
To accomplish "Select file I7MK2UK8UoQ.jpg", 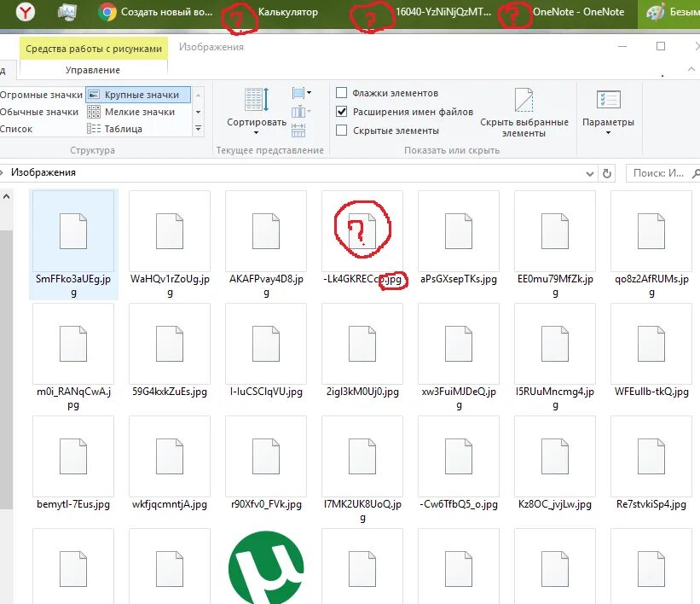I will click(362, 469).
